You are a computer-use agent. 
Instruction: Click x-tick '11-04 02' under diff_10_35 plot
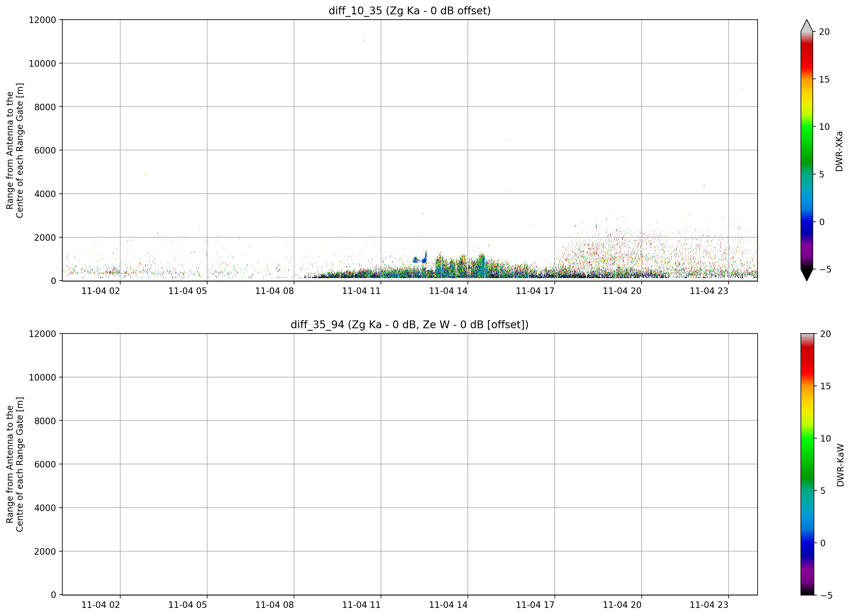tap(101, 291)
